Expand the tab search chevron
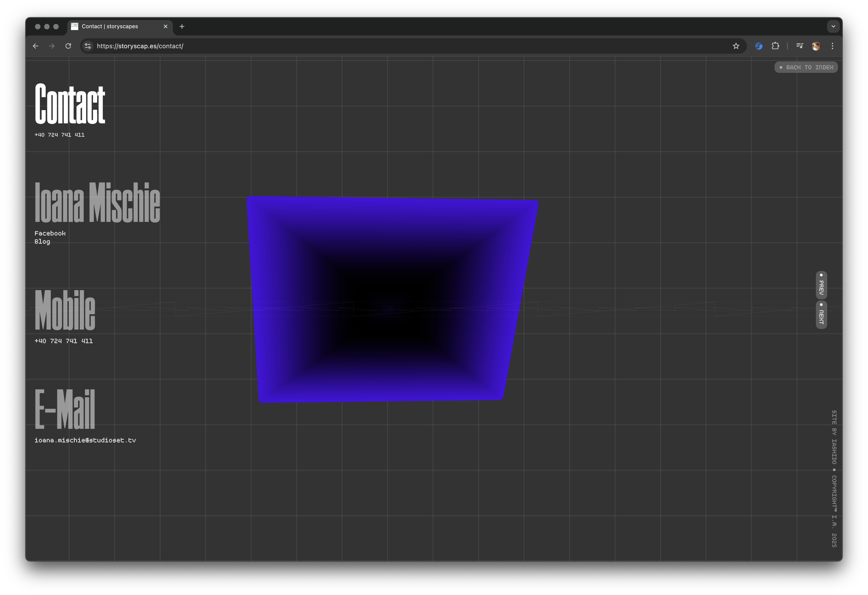Viewport: 868px width, 595px height. tap(833, 27)
